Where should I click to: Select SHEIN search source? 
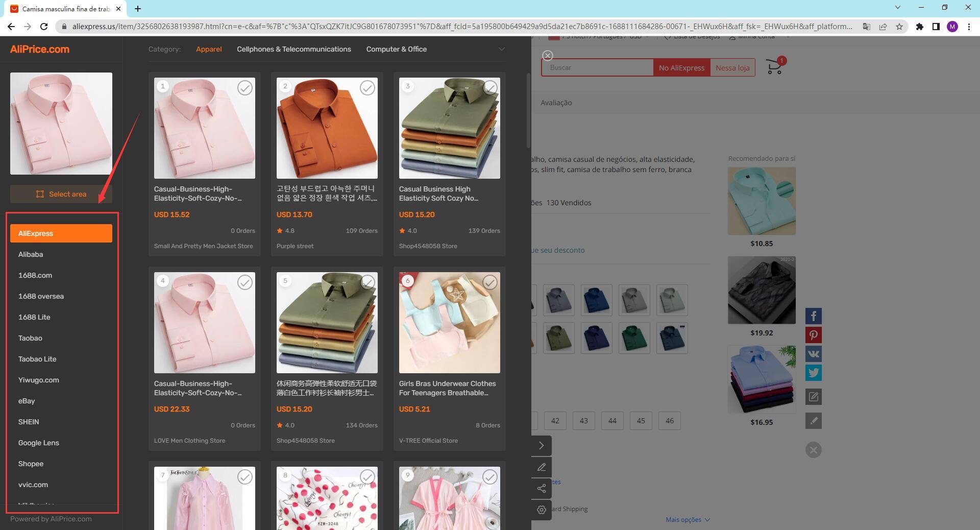pos(61,422)
